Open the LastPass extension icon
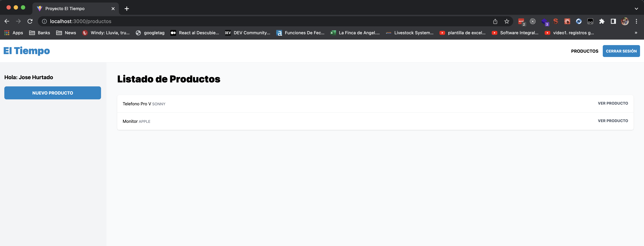The width and height of the screenshot is (644, 246). point(522,21)
